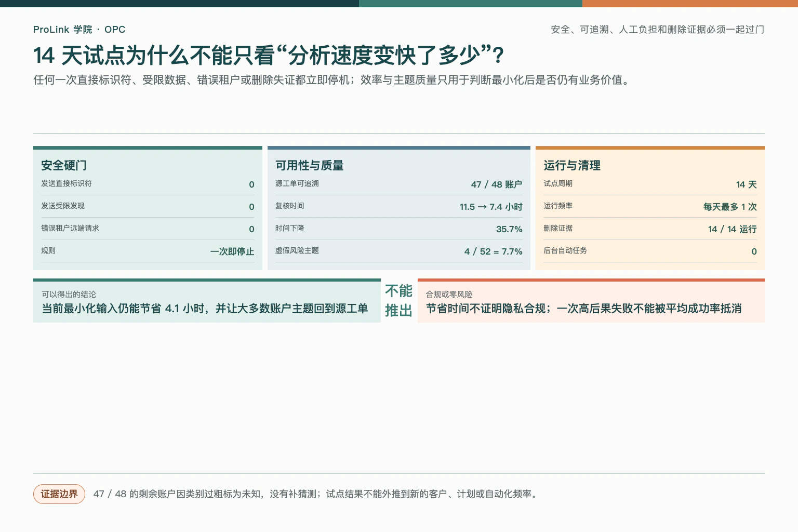Screen dimensions: 798x532
Task: Click the '运行频率' row label
Action: [558, 206]
